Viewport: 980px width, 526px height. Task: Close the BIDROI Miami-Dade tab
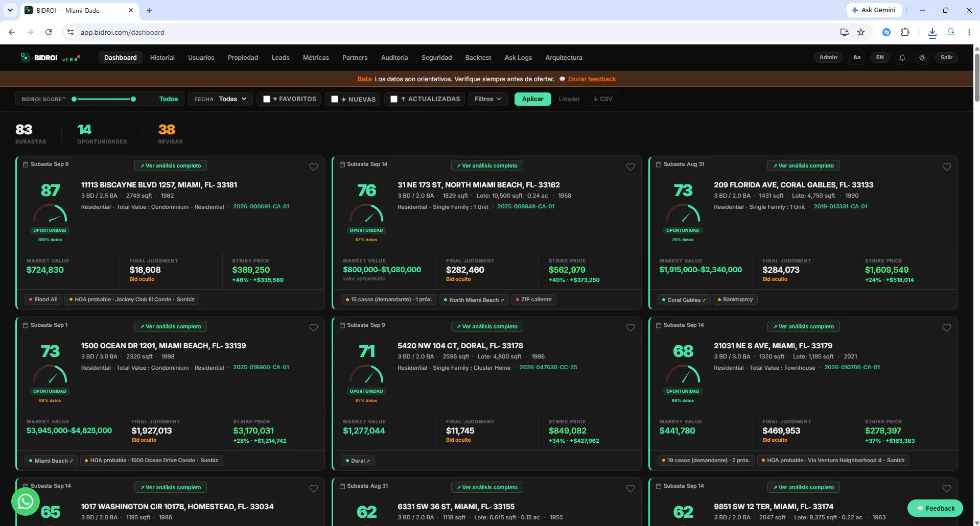click(131, 10)
